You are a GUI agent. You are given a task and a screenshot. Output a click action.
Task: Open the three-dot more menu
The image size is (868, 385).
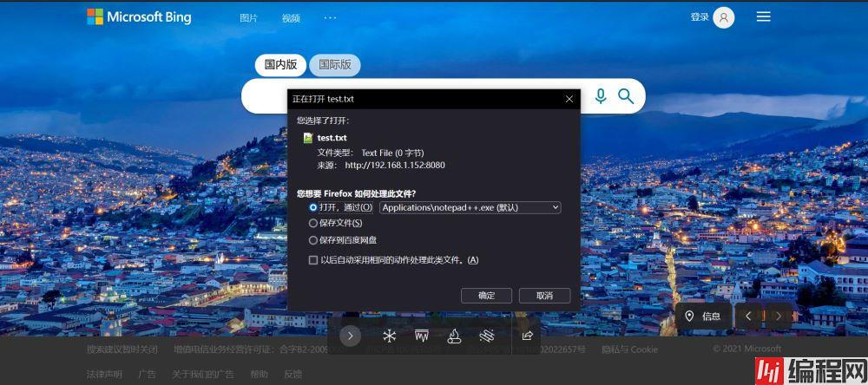coord(331,17)
